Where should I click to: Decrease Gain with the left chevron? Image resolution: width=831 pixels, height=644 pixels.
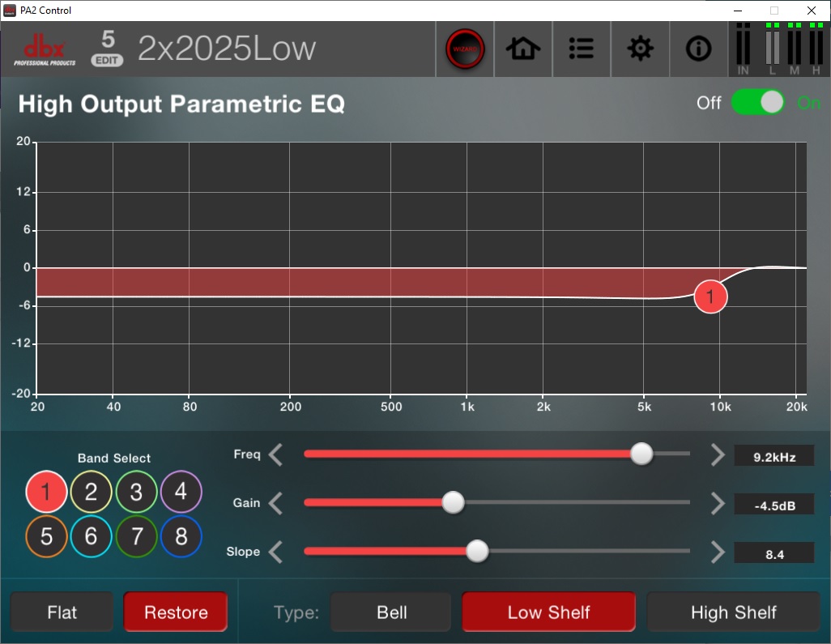click(x=275, y=503)
